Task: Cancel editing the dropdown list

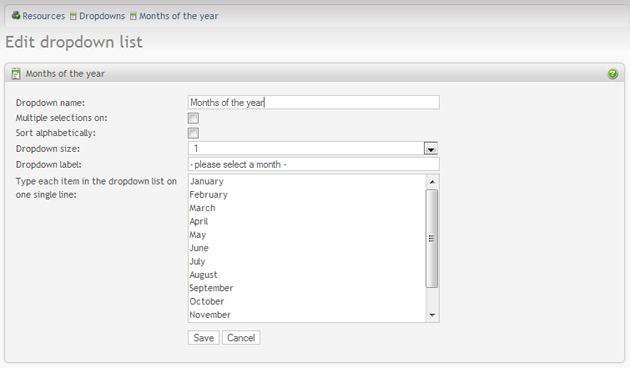Action: [x=241, y=337]
